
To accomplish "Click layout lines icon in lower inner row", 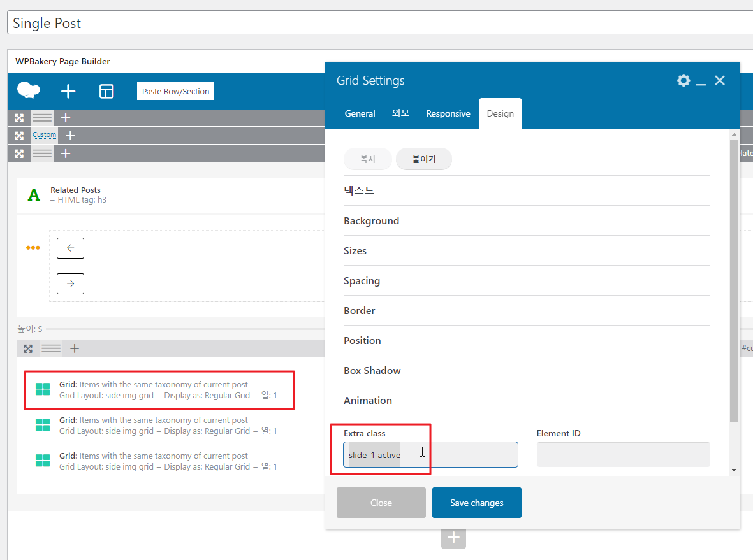I will 51,349.
